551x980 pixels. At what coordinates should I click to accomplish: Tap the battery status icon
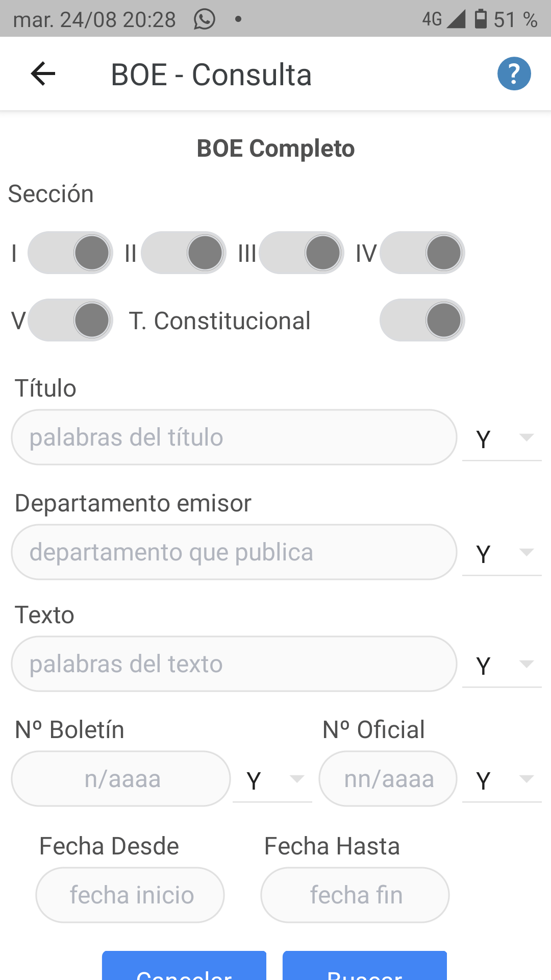tap(480, 19)
